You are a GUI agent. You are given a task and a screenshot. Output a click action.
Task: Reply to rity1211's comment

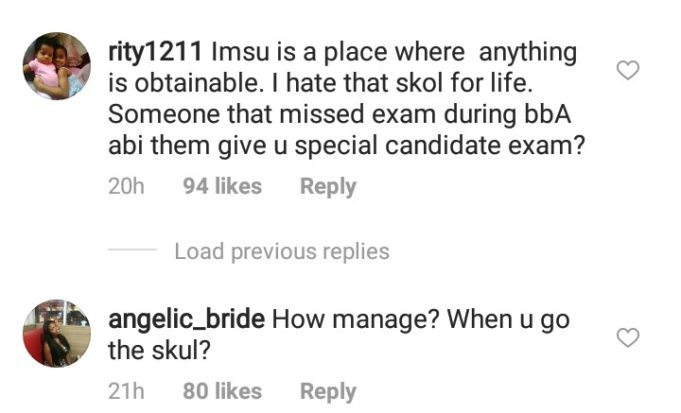pyautogui.click(x=327, y=186)
